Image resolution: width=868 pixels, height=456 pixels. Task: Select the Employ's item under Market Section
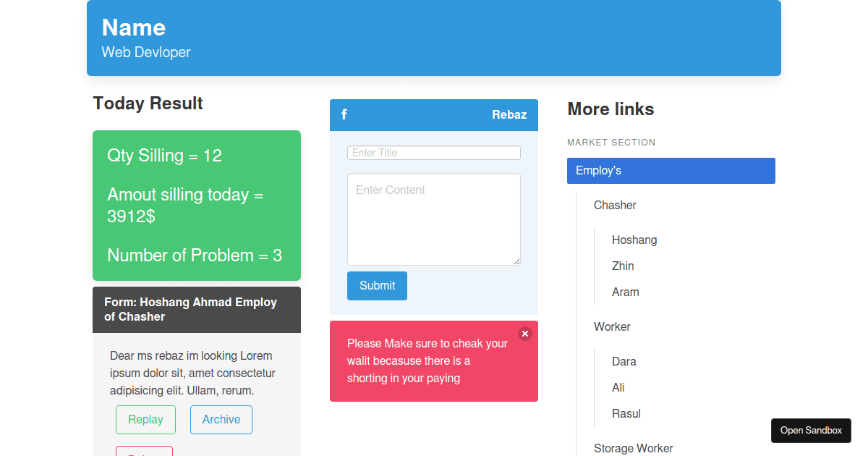(671, 170)
